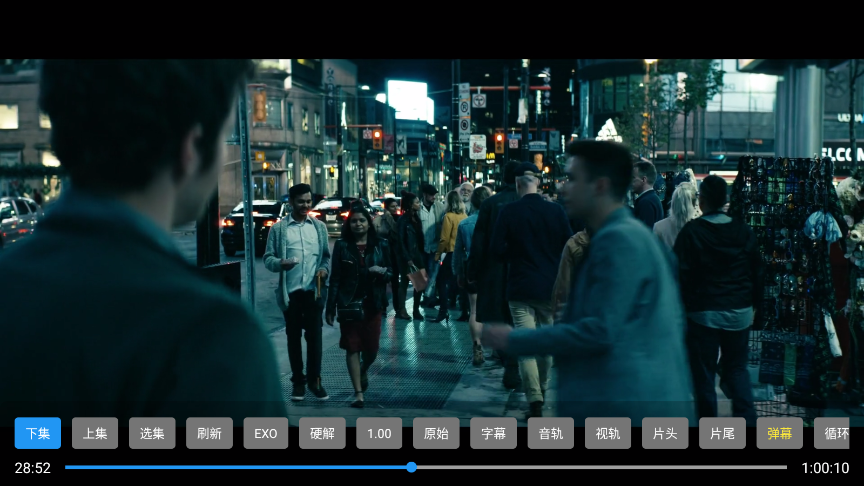
Task: Open the 视轨 video track selector
Action: tap(608, 433)
